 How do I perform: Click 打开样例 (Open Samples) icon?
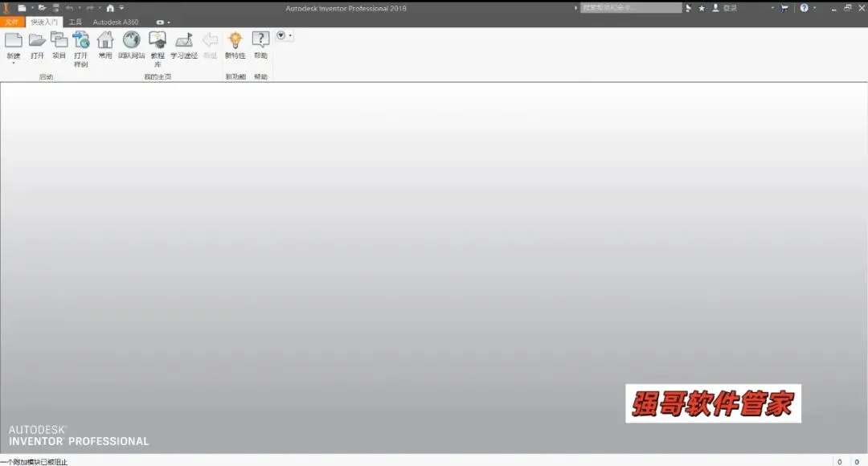(x=81, y=40)
